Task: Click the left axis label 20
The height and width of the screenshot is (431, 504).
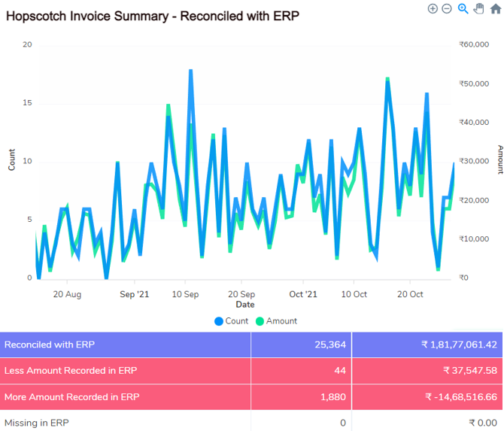Action: pyautogui.click(x=27, y=44)
